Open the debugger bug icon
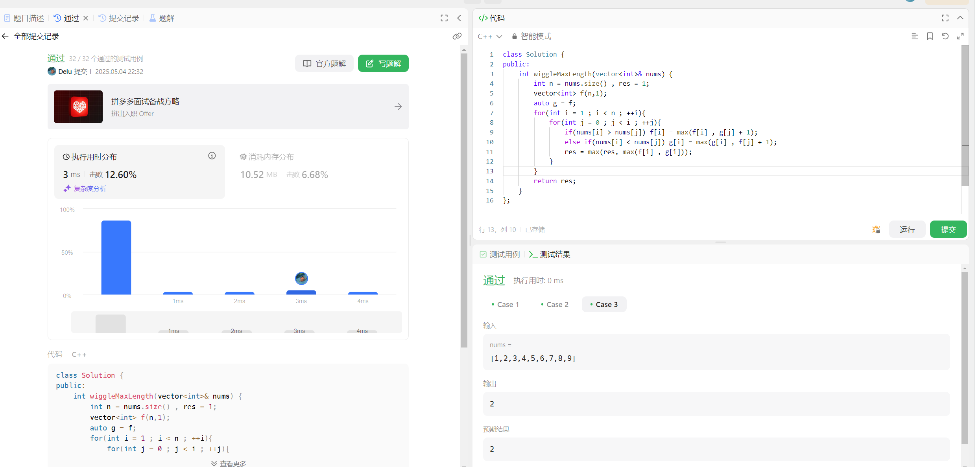The height and width of the screenshot is (467, 980). (876, 230)
